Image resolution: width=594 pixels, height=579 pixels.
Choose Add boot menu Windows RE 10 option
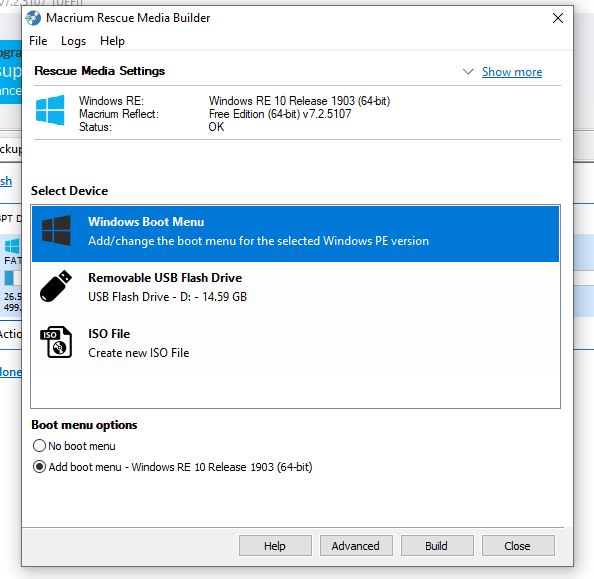point(39,466)
